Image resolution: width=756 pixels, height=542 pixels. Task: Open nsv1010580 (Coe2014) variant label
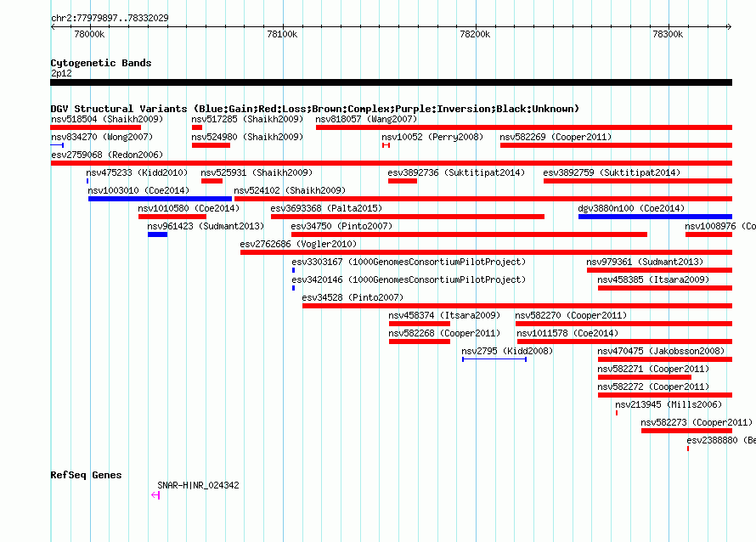(189, 208)
